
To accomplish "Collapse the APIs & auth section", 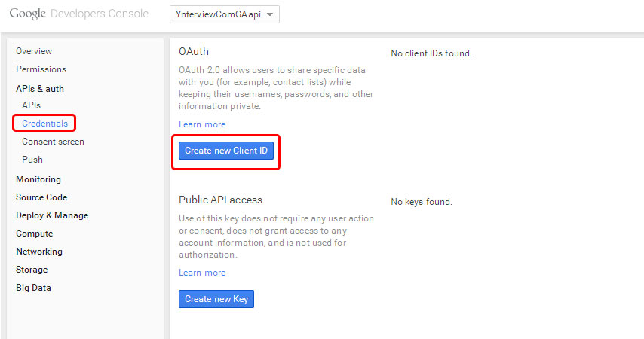I will [x=40, y=89].
